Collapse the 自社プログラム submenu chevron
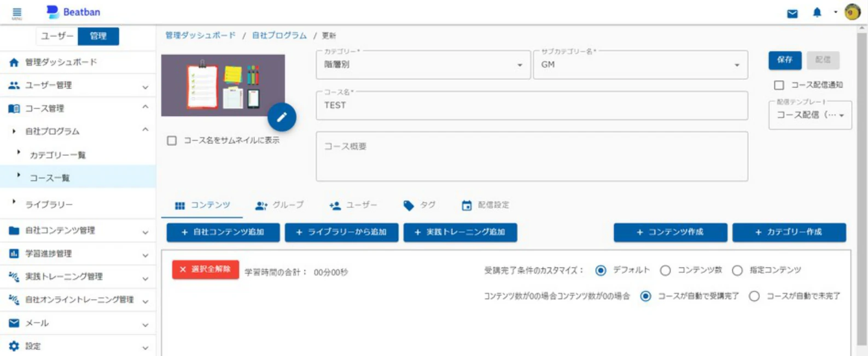Viewport: 868px width, 356px height. coord(145,130)
